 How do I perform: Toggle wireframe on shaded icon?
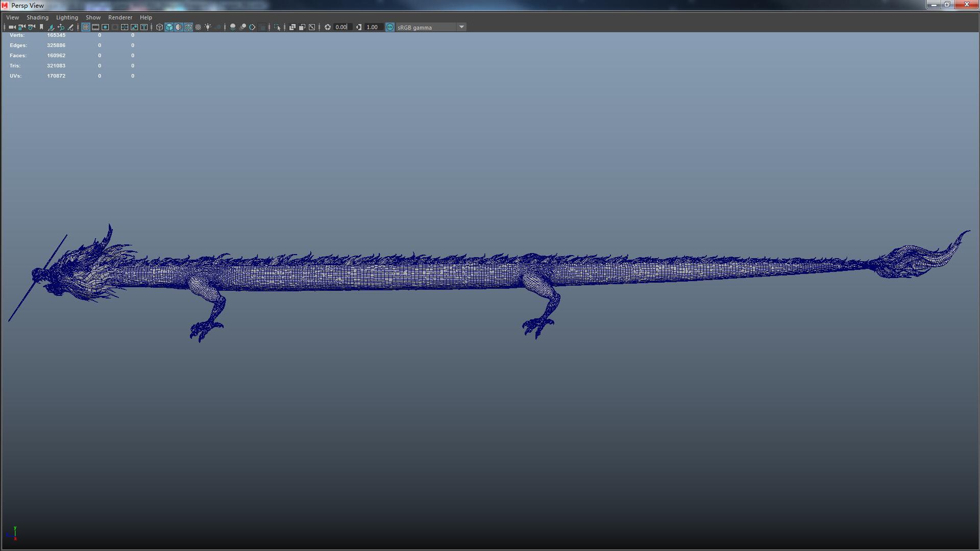tap(188, 27)
